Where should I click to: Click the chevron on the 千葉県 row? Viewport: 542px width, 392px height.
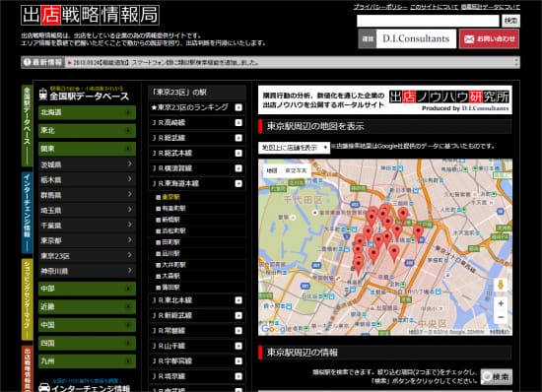click(x=130, y=225)
